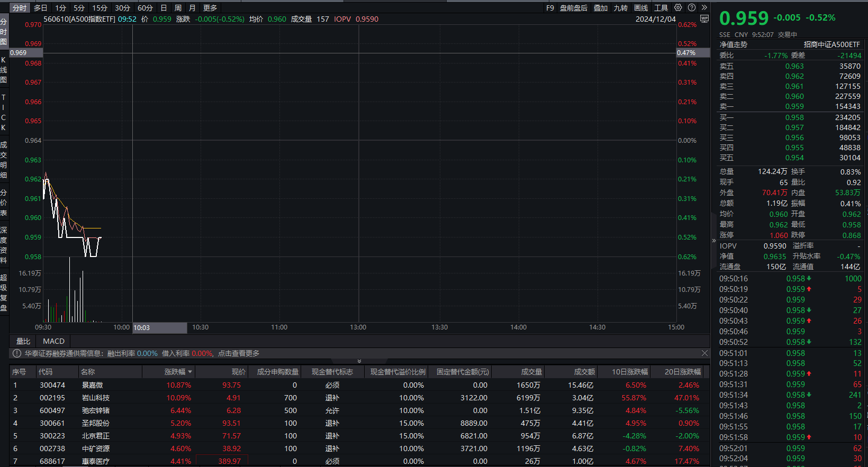Click 点击查看更多 link

[239, 353]
